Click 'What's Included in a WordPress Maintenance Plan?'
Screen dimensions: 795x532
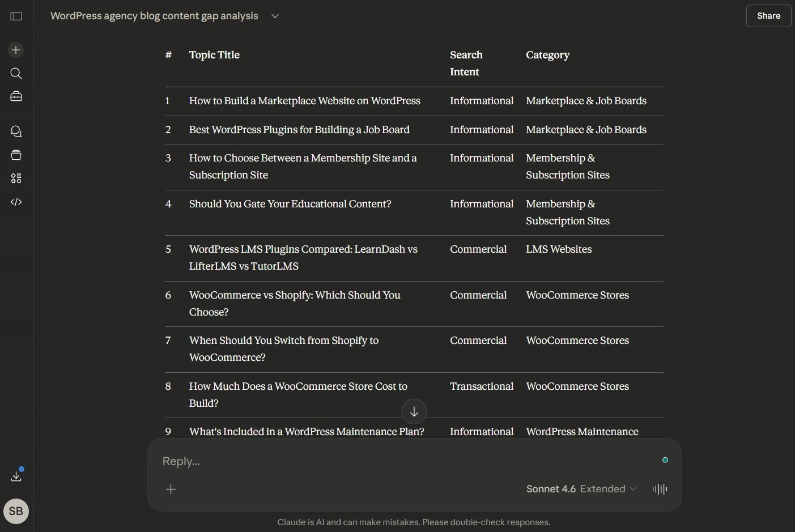pos(307,432)
